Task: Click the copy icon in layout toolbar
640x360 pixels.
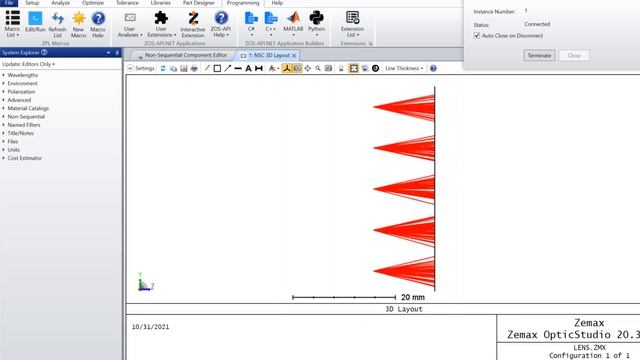Action: pyautogui.click(x=173, y=68)
